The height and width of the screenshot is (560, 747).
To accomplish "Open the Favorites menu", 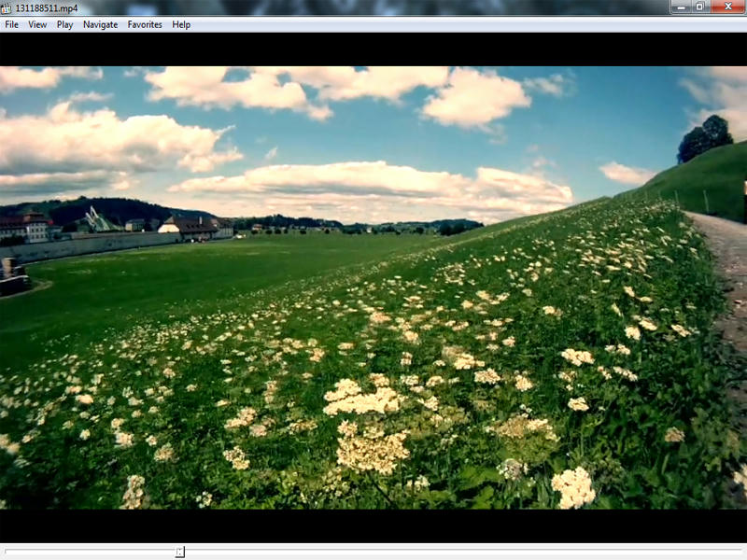I will 145,24.
